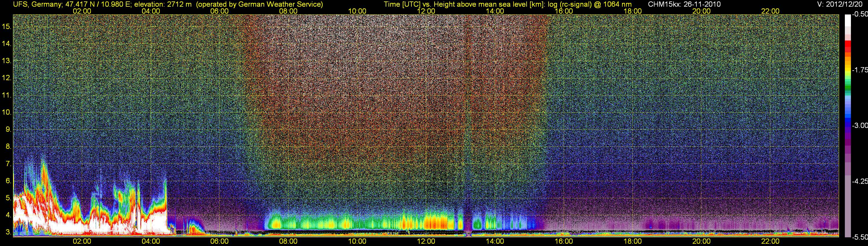The image size is (868, 246).
Task: Click the height axis label '11.'
Action: 7,95
